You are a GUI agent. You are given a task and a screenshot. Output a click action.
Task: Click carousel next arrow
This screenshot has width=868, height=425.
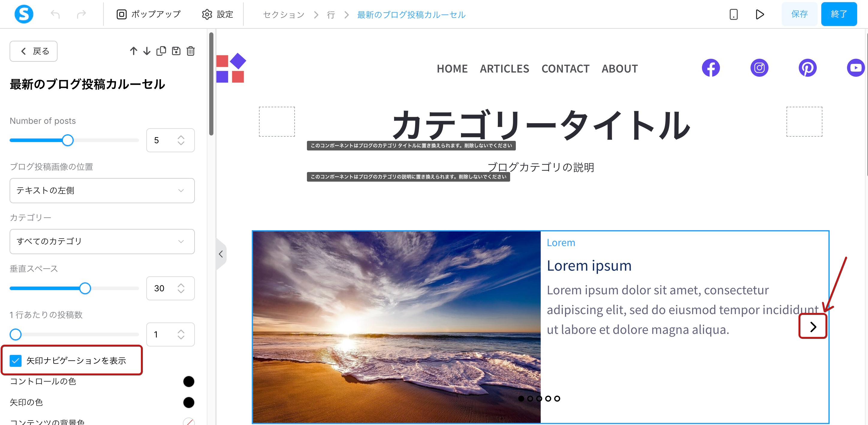813,326
